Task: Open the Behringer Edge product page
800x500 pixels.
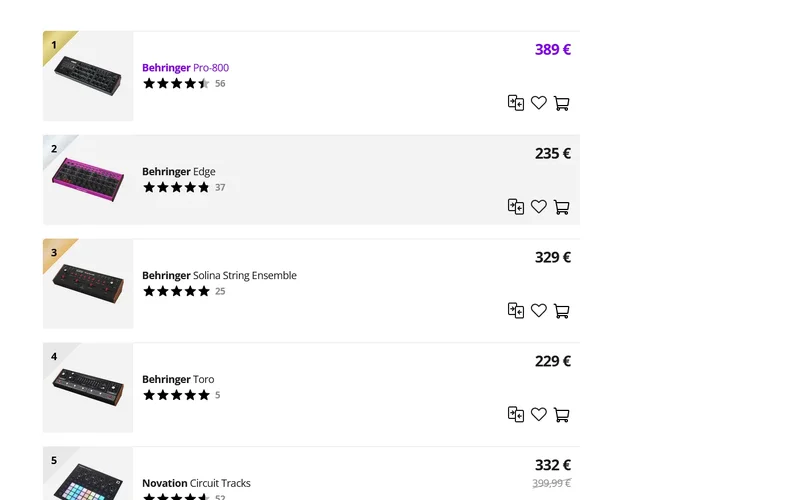Action: click(178, 172)
